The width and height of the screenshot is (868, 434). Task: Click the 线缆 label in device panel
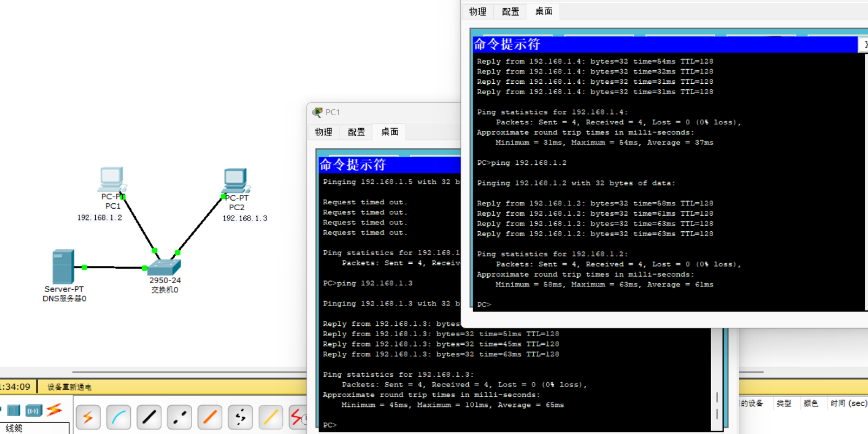(14, 428)
